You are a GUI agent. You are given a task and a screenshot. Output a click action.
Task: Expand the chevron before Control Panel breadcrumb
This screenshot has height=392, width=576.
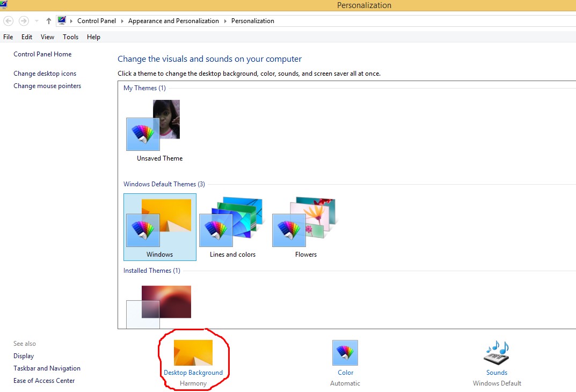click(x=71, y=21)
